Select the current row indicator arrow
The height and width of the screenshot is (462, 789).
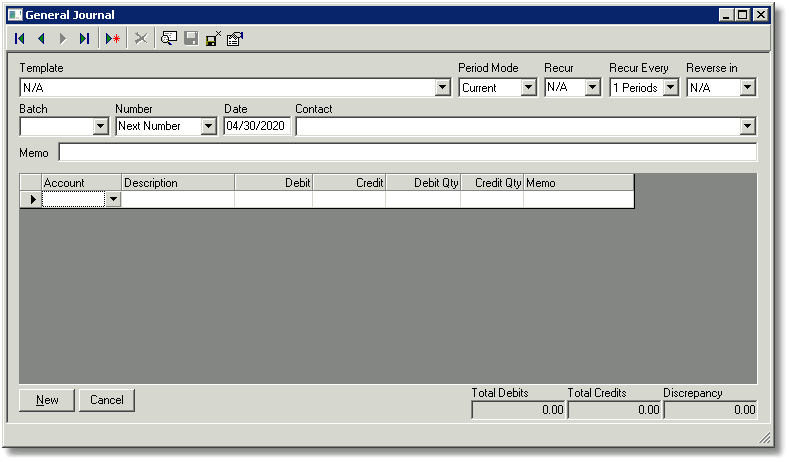tap(31, 199)
